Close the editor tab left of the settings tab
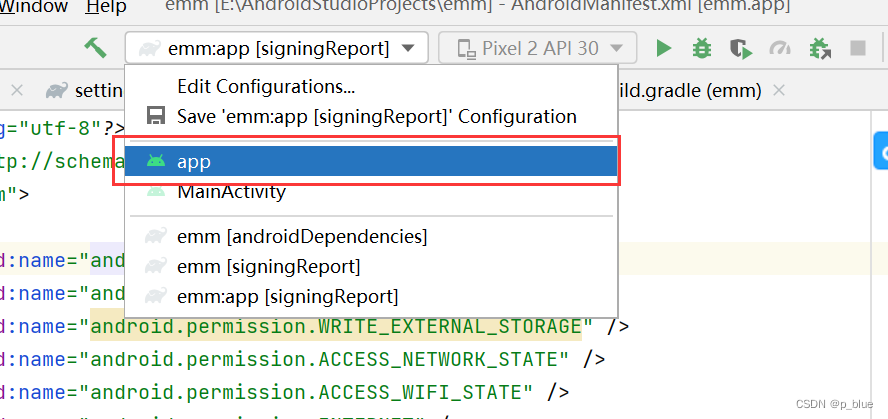This screenshot has width=888, height=419. [x=17, y=91]
